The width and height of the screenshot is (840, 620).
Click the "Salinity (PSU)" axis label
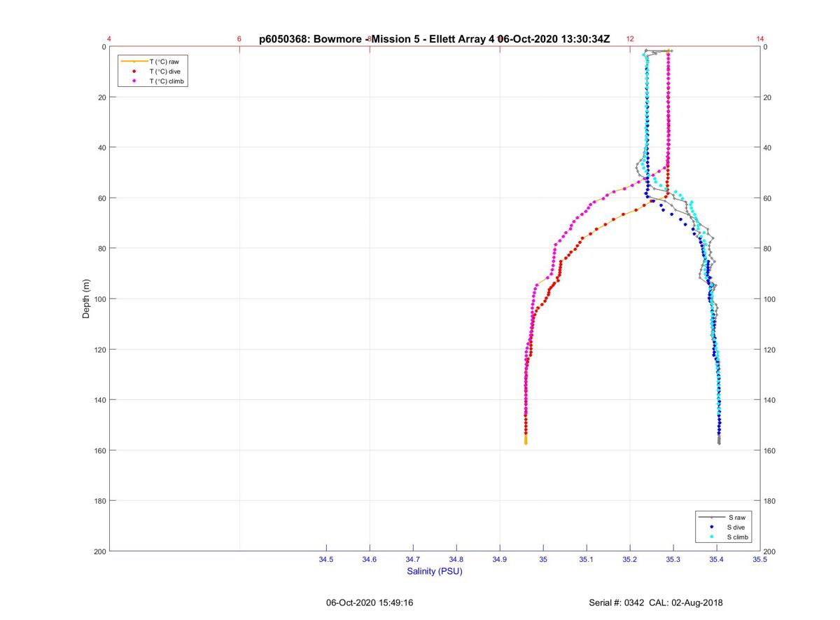point(435,571)
